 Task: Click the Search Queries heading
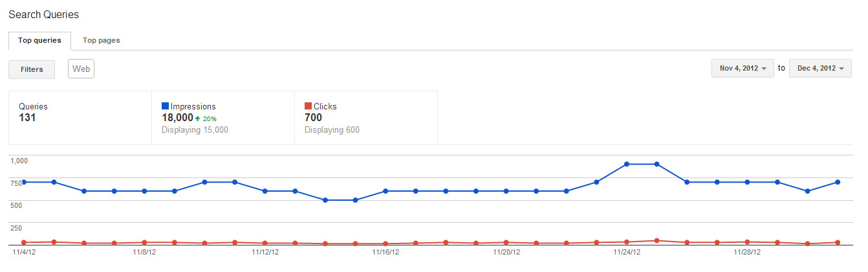click(44, 14)
